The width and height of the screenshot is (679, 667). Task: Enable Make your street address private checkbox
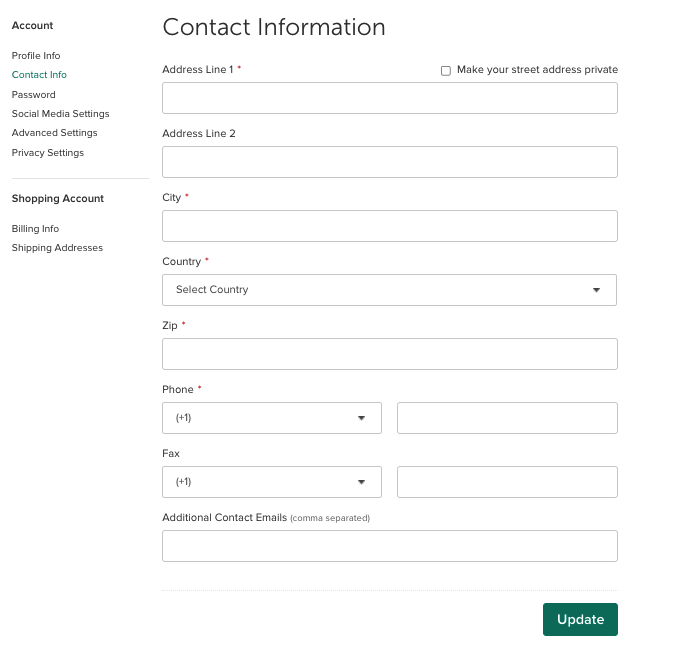[446, 71]
